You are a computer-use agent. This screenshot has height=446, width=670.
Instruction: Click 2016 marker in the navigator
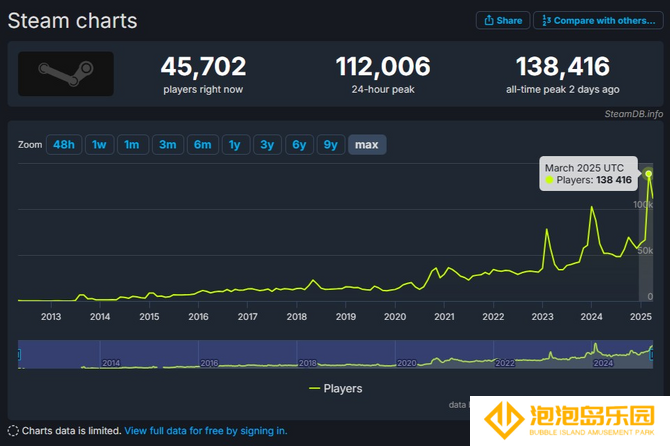[209, 363]
